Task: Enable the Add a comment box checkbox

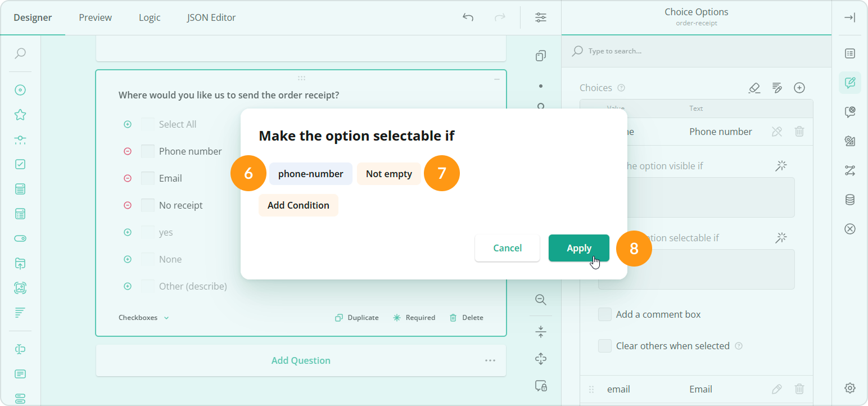Action: point(605,314)
